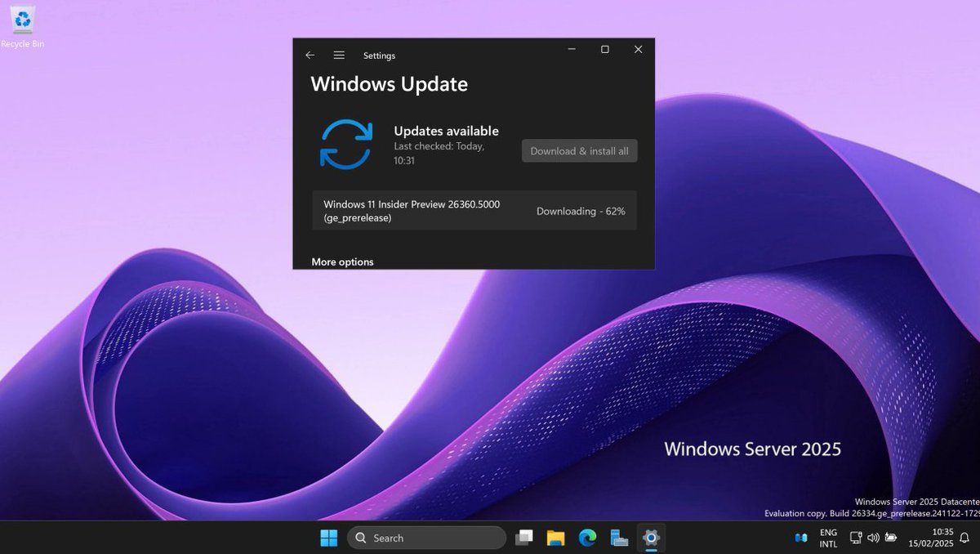This screenshot has width=980, height=554.
Task: Launch File Explorer from the taskbar
Action: (x=555, y=538)
